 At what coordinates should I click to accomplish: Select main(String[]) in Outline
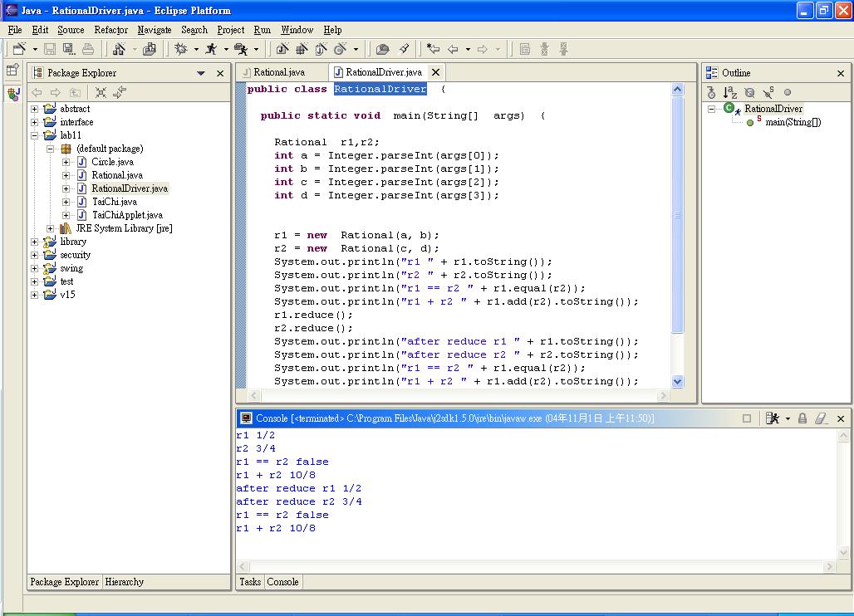(x=793, y=122)
